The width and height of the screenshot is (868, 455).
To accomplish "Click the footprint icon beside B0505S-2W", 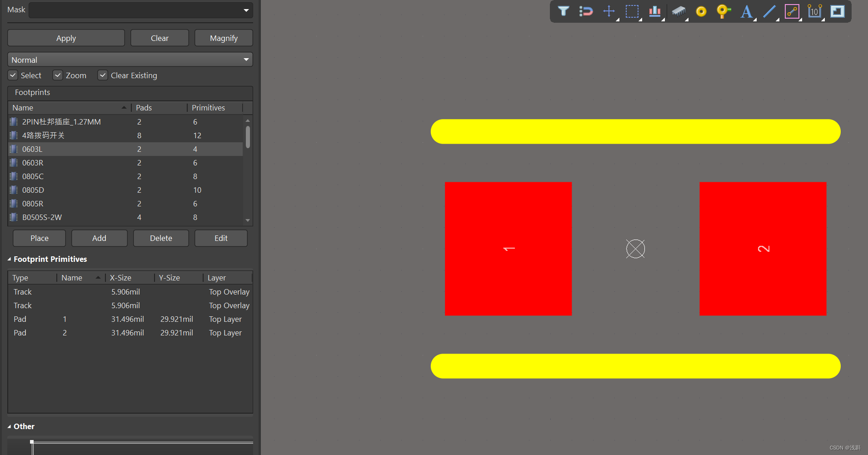I will tap(14, 217).
